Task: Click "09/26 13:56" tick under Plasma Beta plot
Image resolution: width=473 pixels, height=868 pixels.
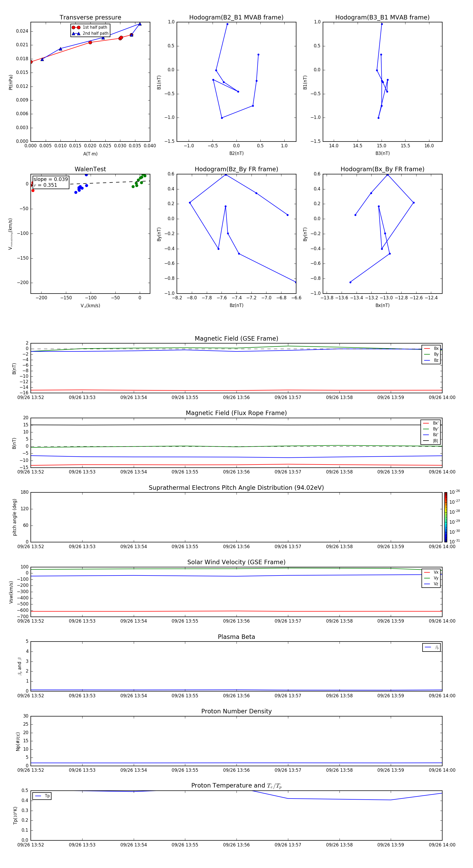Action: click(x=236, y=695)
